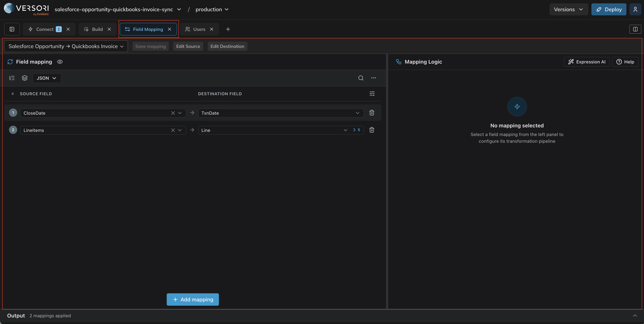Delete the LineItems mapping row
Screen dimensions: 644x324
point(372,130)
